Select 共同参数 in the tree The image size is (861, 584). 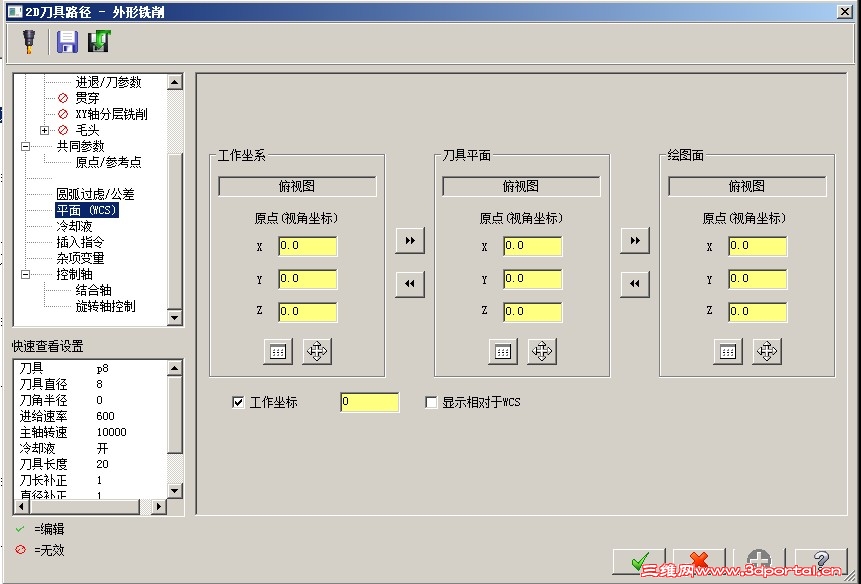pyautogui.click(x=80, y=147)
